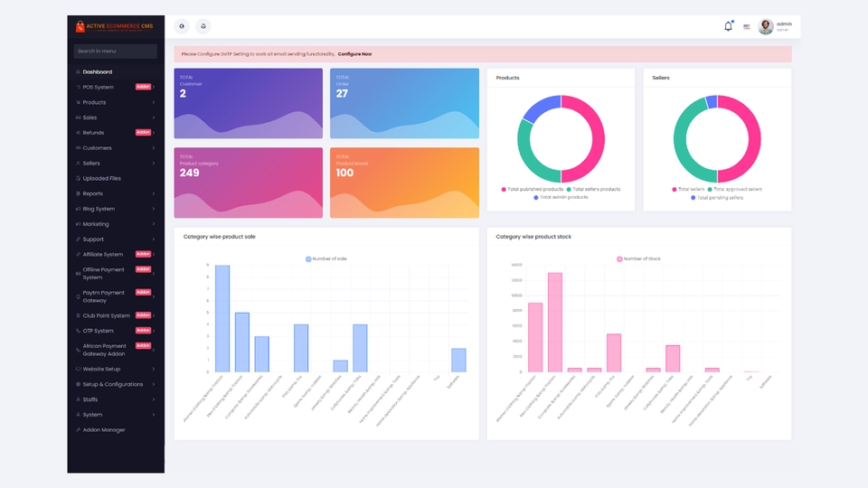This screenshot has height=488, width=868.
Task: Click the Support sidebar icon
Action: click(78, 239)
